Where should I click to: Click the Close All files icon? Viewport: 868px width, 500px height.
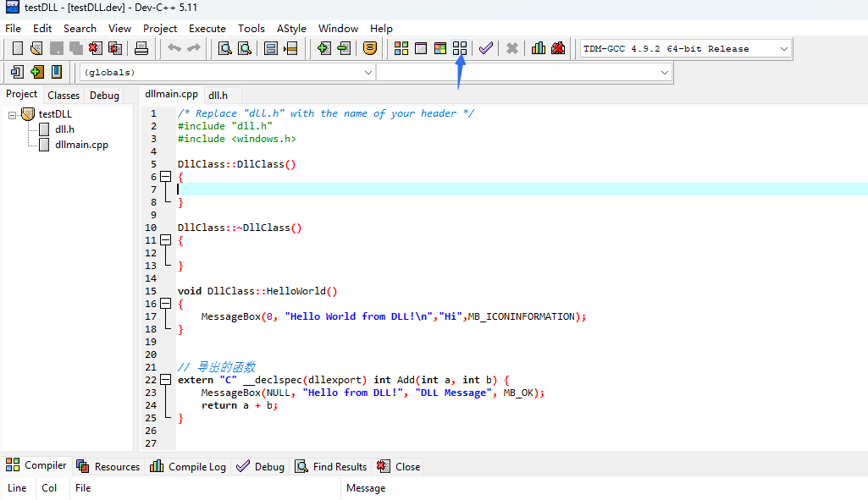(x=115, y=49)
